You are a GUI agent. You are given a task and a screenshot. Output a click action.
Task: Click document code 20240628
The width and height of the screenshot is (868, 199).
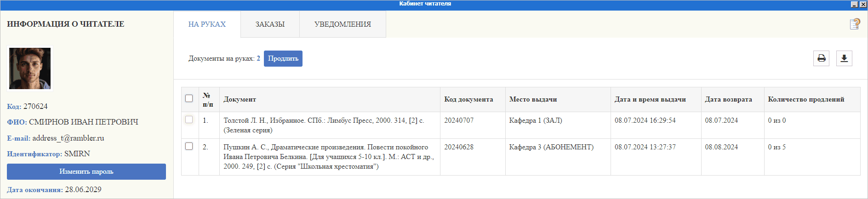click(459, 147)
